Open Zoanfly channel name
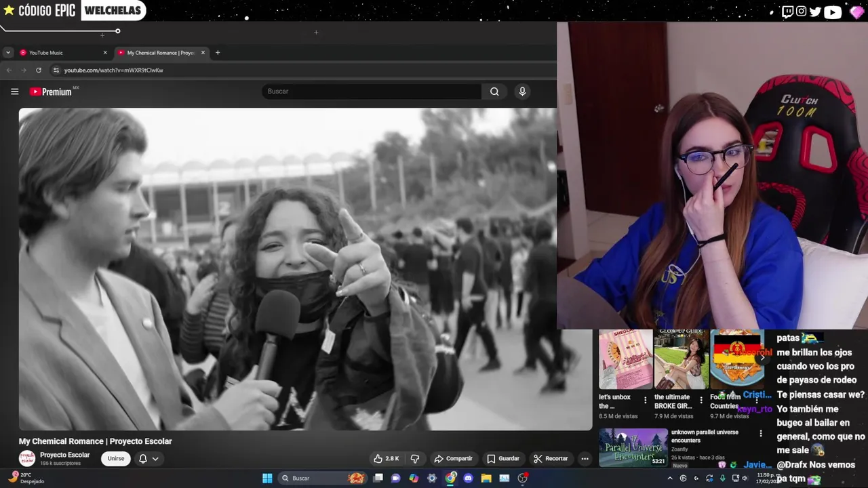 tap(679, 449)
